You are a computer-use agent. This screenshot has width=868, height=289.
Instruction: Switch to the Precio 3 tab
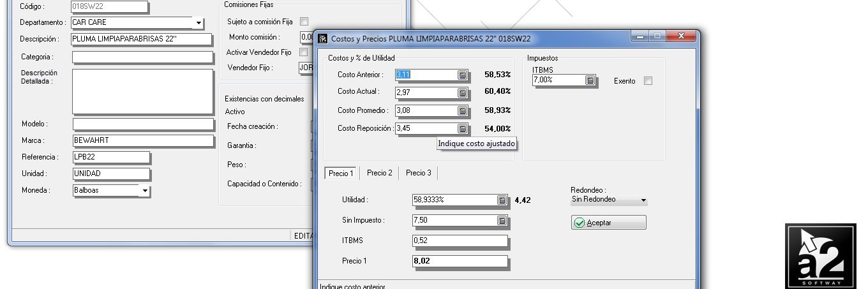(419, 173)
